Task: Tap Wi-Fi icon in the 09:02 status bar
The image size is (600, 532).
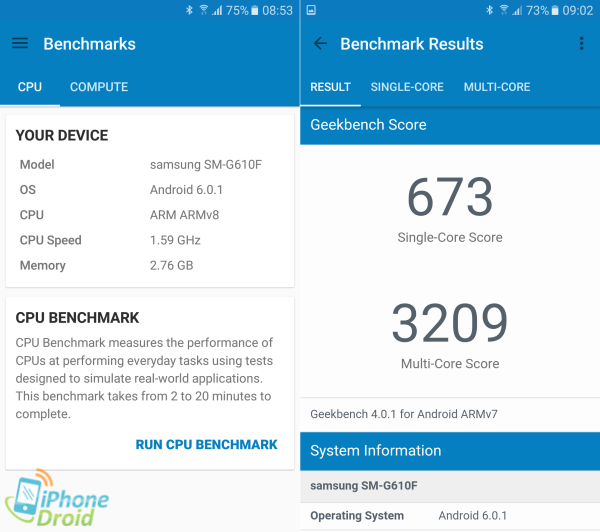Action: point(504,10)
